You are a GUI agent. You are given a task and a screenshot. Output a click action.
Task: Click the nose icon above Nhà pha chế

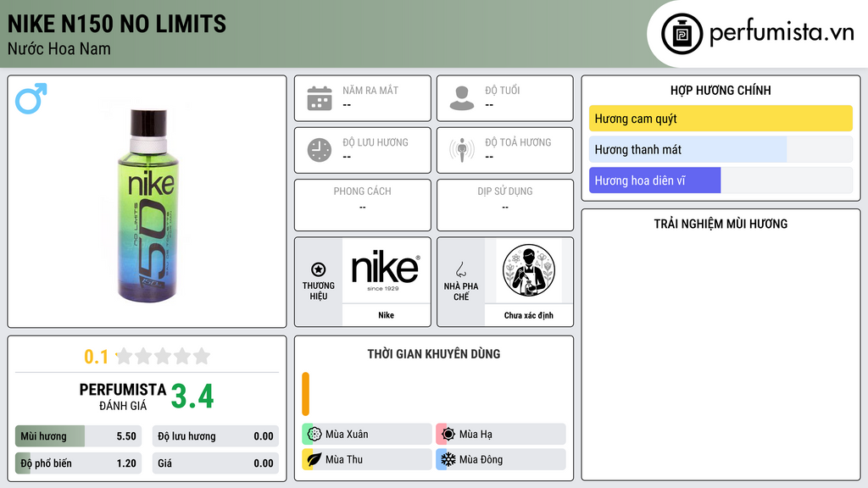click(460, 269)
